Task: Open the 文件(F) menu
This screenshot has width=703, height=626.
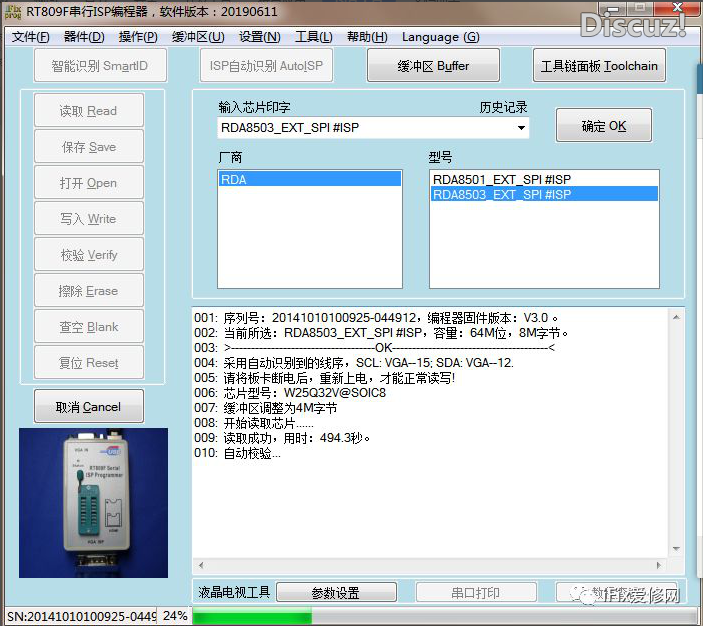Action: (30, 37)
